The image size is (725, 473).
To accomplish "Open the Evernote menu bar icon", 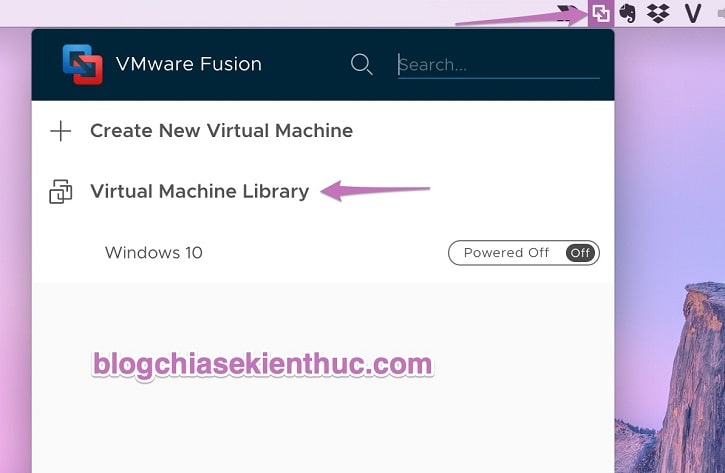I will (627, 13).
